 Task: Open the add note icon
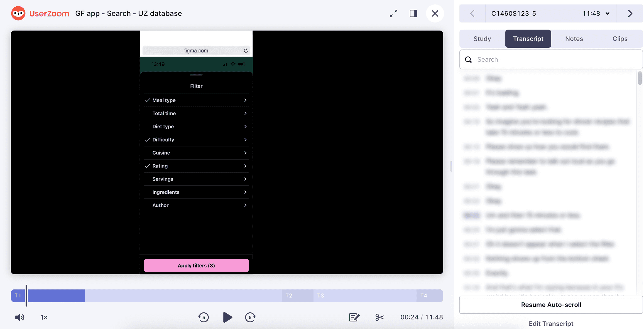354,317
